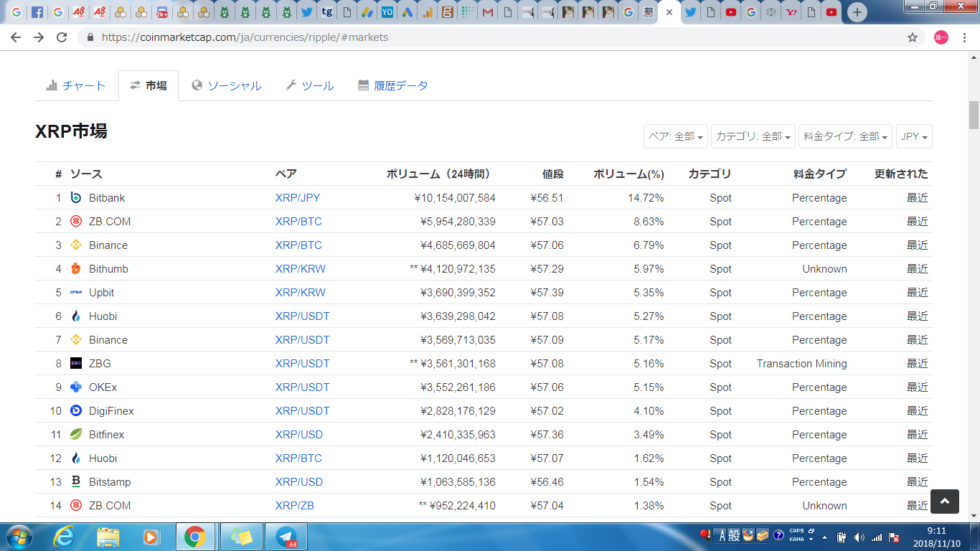The width and height of the screenshot is (980, 551).
Task: Click the XRP市場 heading
Action: coord(71,131)
